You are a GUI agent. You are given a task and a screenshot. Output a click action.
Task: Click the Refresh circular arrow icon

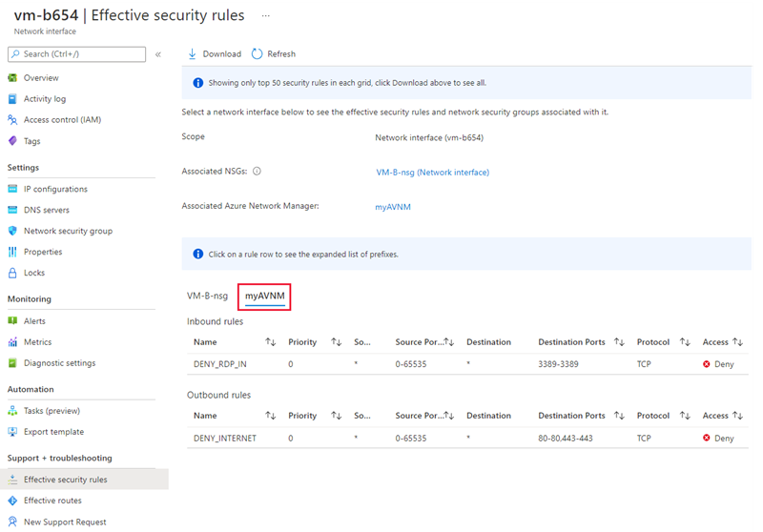258,54
